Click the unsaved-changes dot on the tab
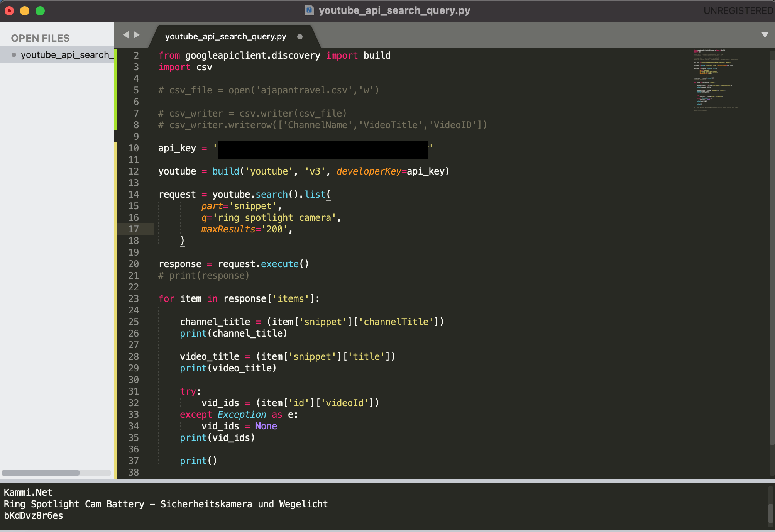Image resolution: width=775 pixels, height=532 pixels. tap(300, 37)
